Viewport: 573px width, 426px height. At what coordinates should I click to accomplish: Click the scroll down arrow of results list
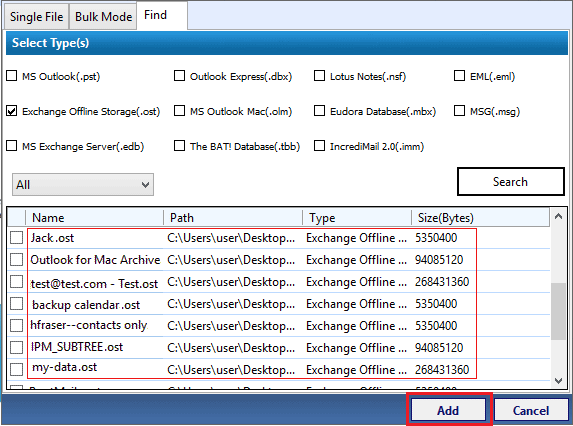(558, 381)
